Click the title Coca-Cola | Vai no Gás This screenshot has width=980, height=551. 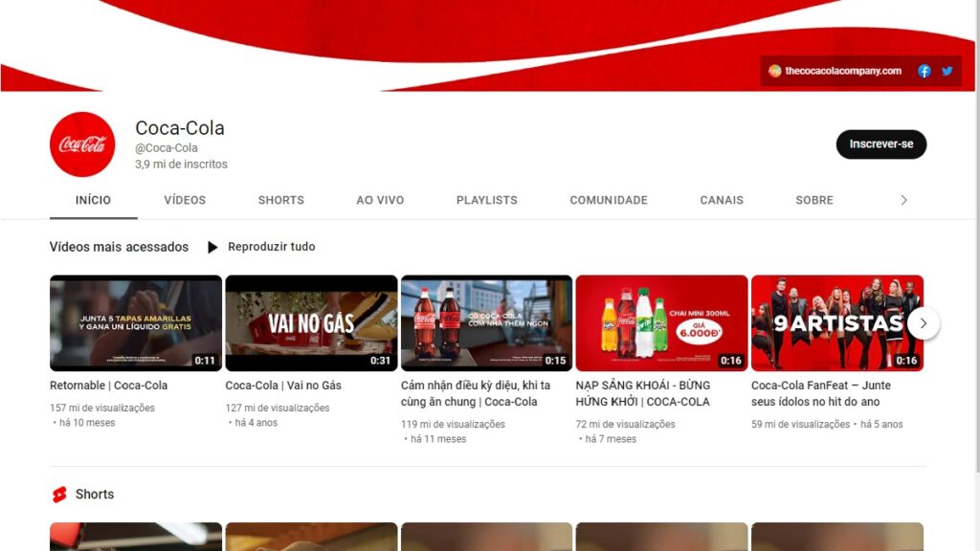click(283, 386)
